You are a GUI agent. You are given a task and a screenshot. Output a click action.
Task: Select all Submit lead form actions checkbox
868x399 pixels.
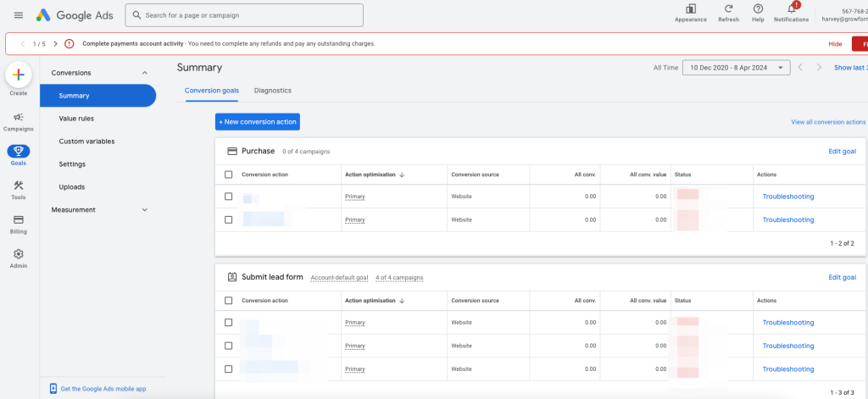[x=229, y=301]
